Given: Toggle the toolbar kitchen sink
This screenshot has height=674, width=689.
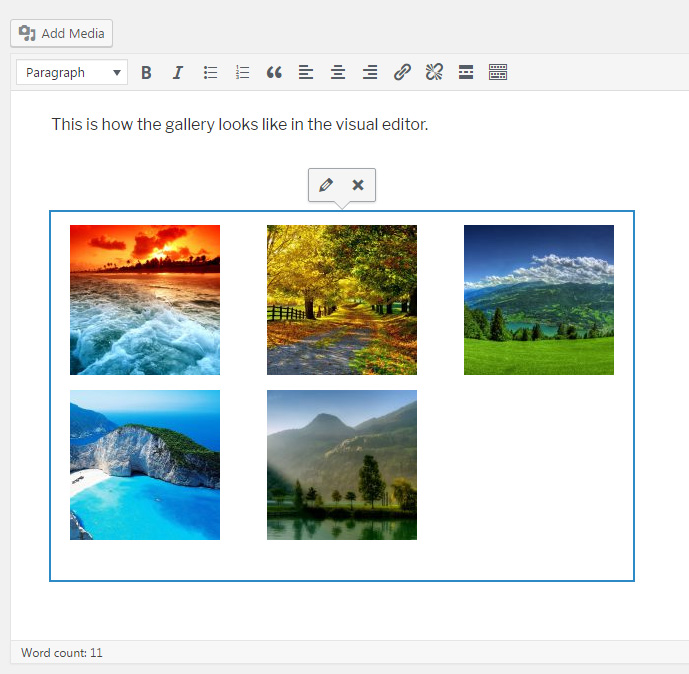Looking at the screenshot, I should [x=498, y=72].
